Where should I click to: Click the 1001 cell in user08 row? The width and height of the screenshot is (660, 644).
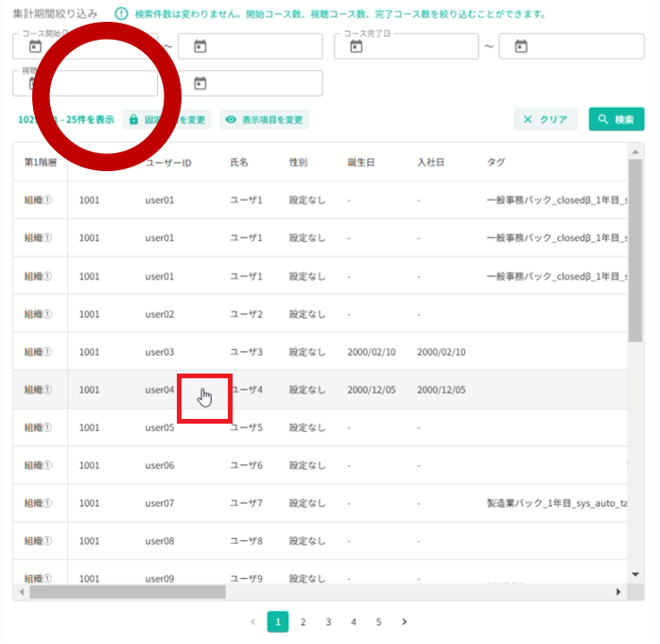(89, 541)
